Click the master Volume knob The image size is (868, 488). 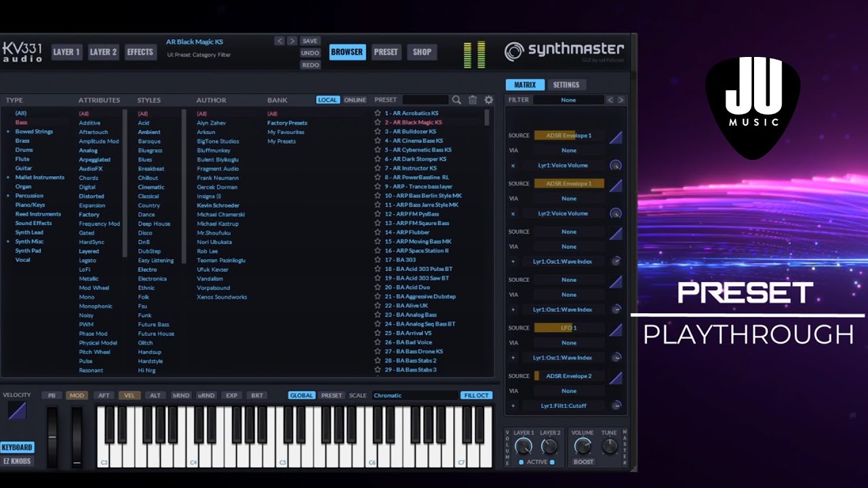(x=583, y=446)
